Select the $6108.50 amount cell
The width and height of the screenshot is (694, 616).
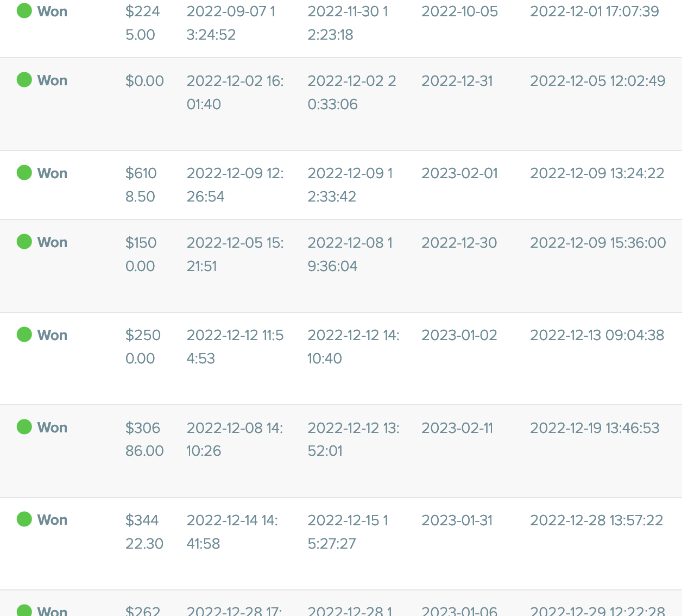click(x=141, y=185)
